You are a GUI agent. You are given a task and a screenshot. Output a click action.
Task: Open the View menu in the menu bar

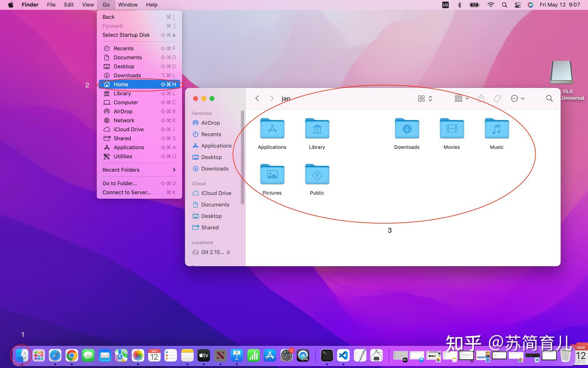click(88, 5)
